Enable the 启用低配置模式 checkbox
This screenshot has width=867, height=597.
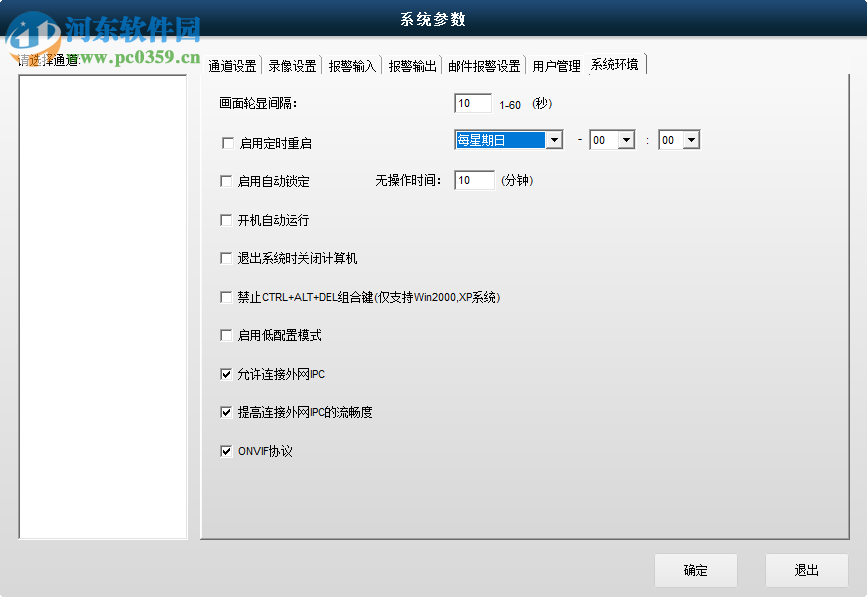(x=227, y=334)
